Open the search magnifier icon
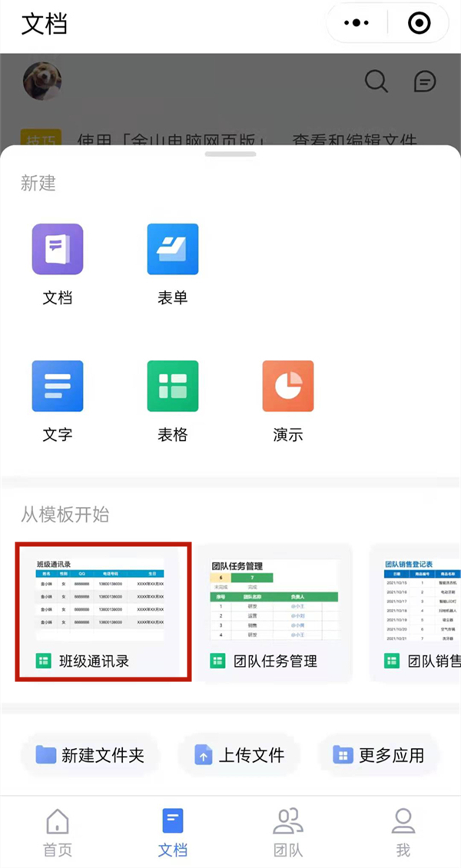The width and height of the screenshot is (461, 868). click(376, 82)
